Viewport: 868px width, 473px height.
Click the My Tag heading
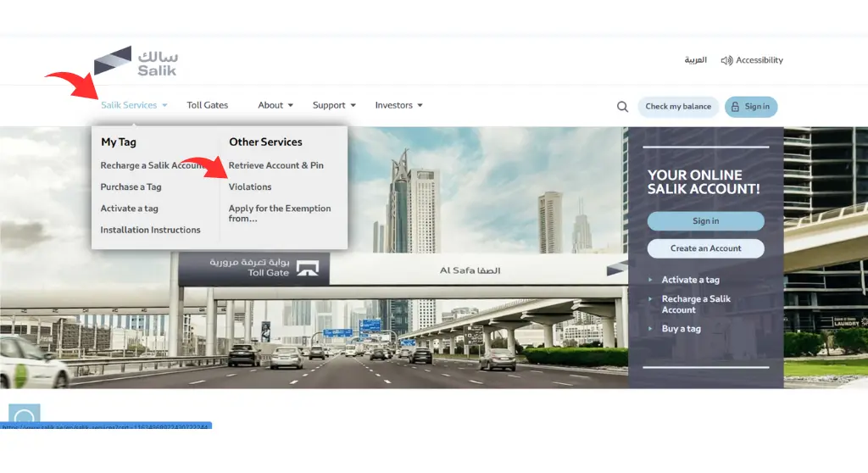point(119,142)
